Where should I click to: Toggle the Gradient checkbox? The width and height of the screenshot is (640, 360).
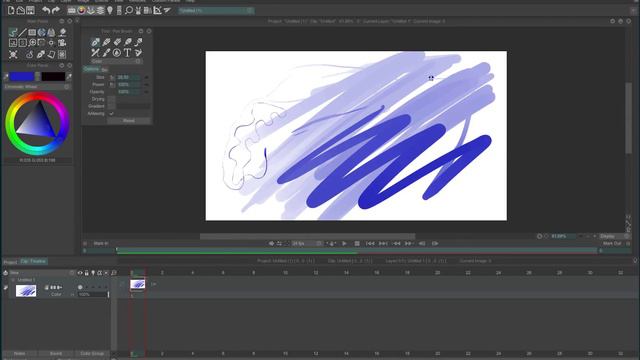click(111, 106)
